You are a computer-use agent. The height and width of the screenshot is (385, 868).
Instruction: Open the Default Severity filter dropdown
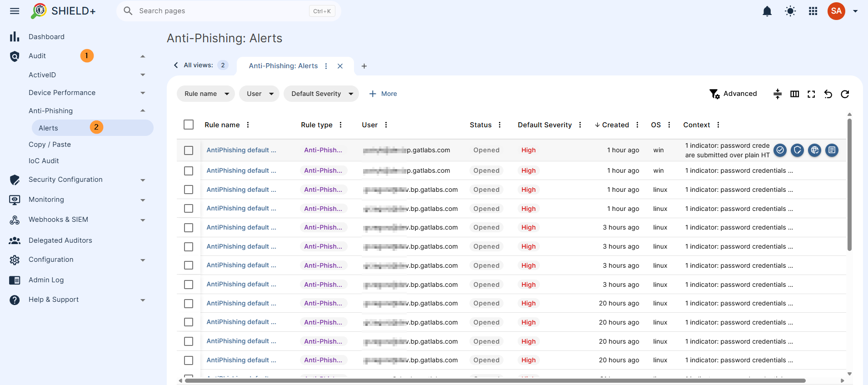321,94
